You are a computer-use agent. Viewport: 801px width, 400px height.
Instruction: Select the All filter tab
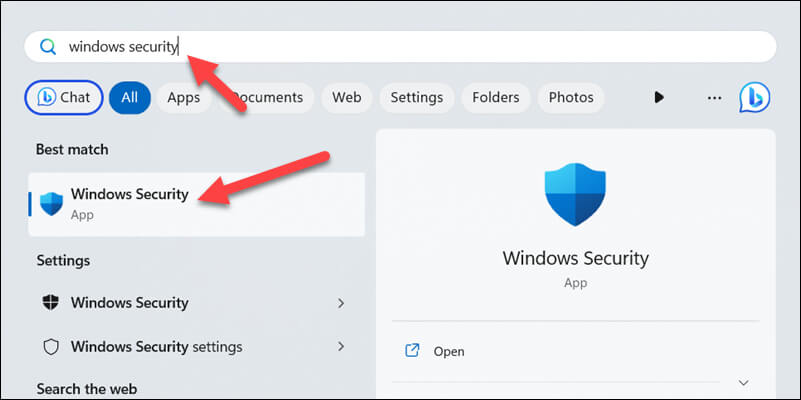coord(129,98)
